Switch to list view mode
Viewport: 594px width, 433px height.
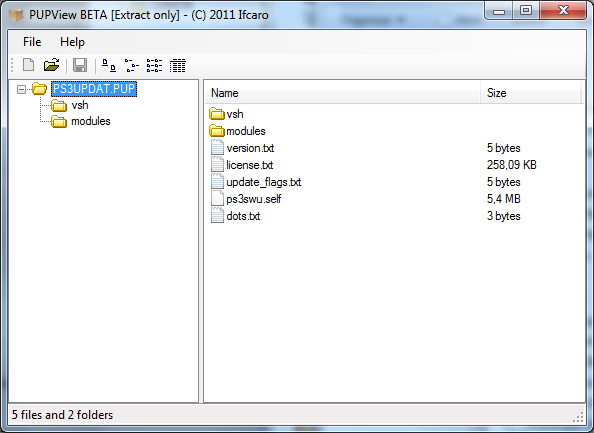click(x=154, y=65)
